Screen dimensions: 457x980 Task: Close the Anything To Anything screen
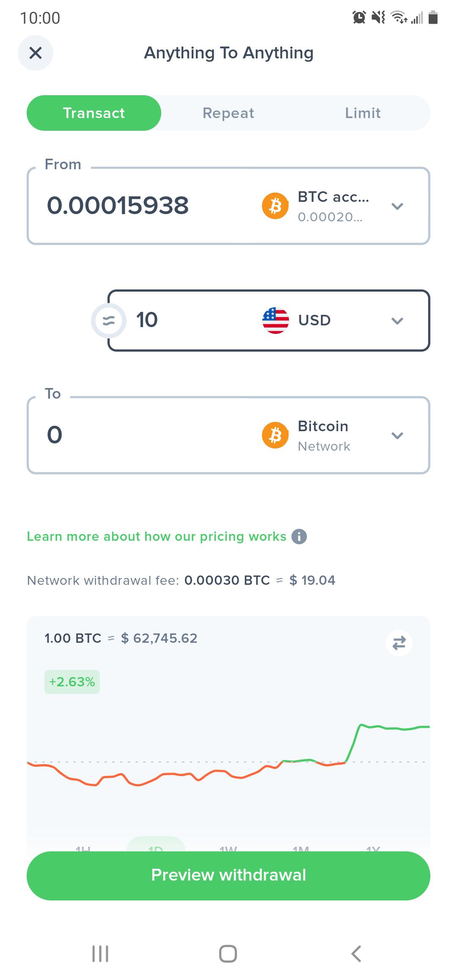[36, 53]
